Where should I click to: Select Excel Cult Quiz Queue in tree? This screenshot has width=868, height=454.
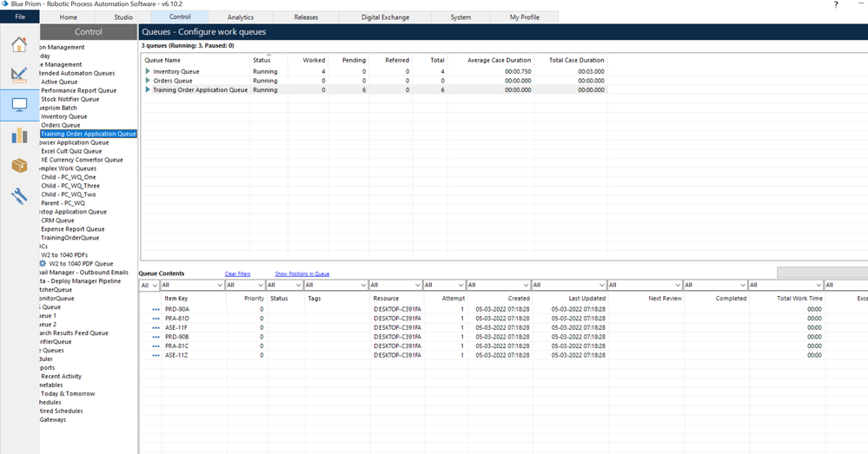71,151
